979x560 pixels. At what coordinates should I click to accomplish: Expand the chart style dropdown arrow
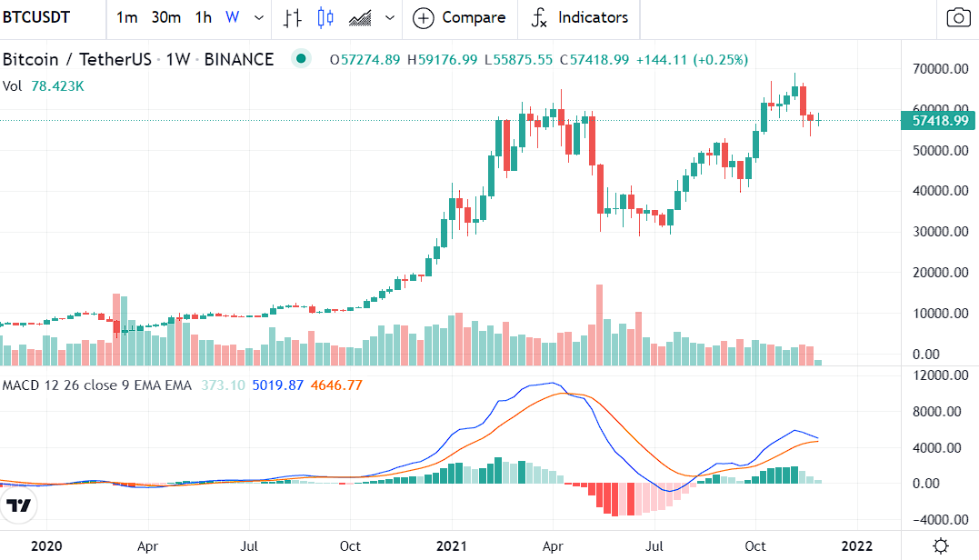point(390,17)
